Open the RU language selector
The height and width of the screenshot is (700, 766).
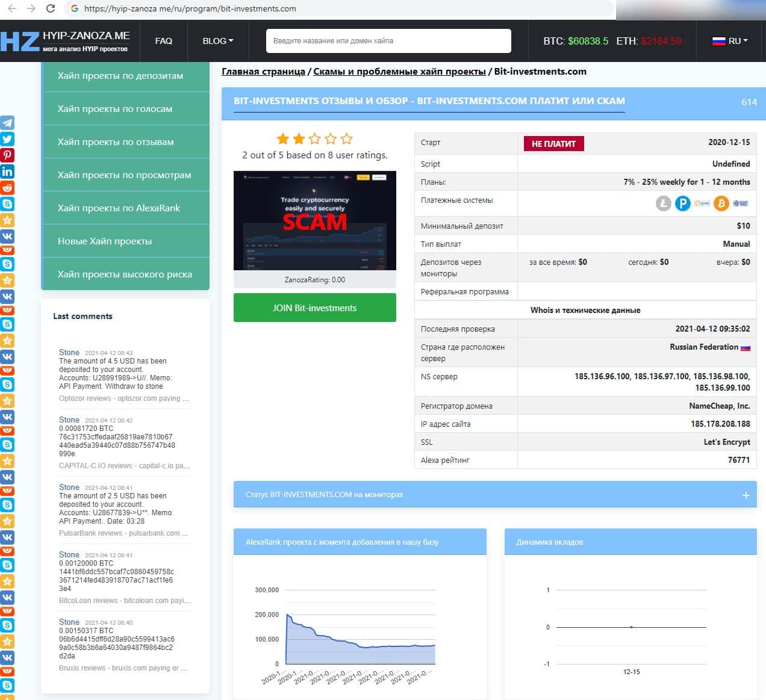click(x=730, y=41)
